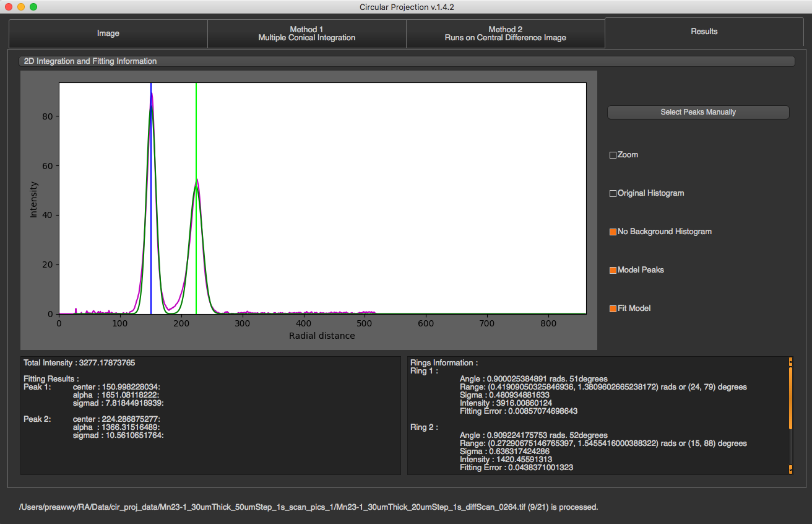Viewport: 812px width, 524px height.
Task: Click inside the Rings Information text panel
Action: click(598, 416)
